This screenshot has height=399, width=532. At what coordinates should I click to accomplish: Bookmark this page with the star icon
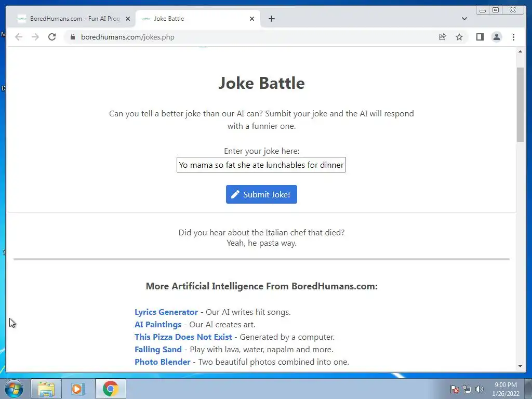459,37
